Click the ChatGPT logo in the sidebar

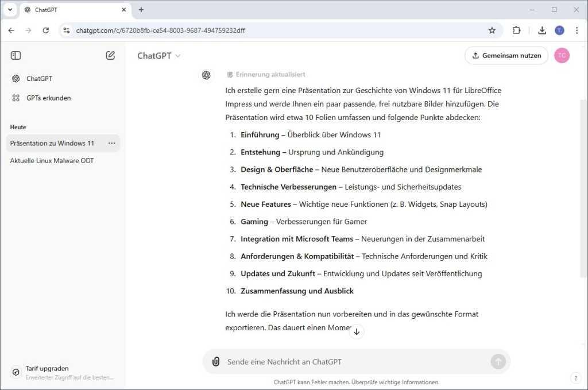pyautogui.click(x=15, y=79)
